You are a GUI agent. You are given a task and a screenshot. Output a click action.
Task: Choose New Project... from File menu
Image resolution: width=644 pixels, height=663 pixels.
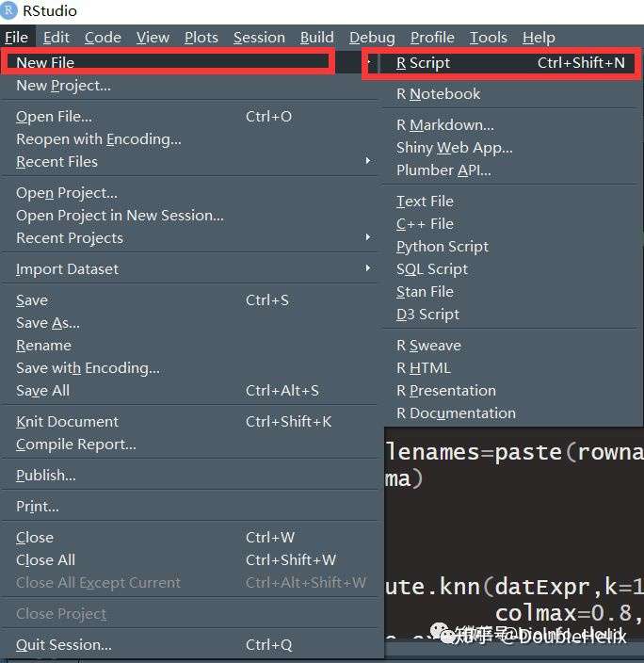[x=190, y=86]
